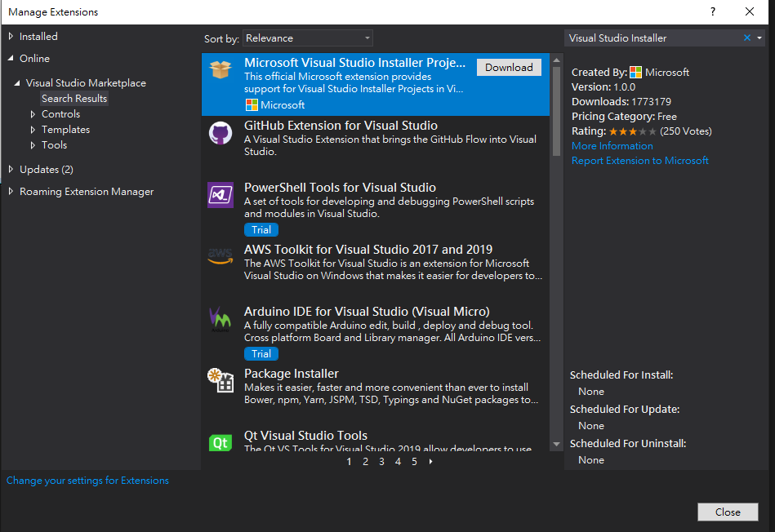Click the Microsoft logo next to Created By
775x532 pixels.
(x=635, y=73)
